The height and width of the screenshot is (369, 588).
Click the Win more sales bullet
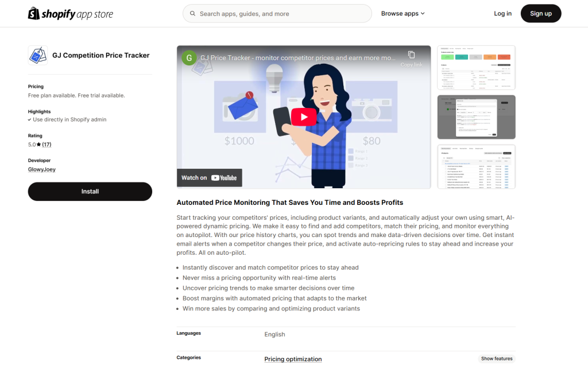271,309
